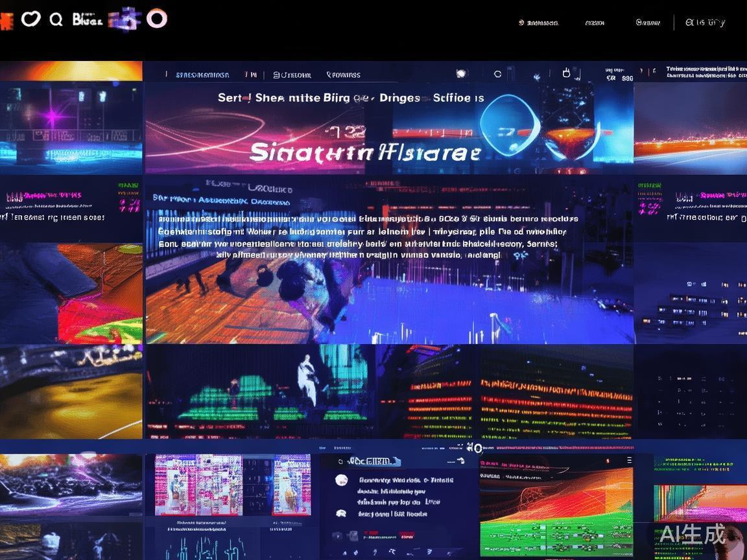This screenshot has height=560, width=747.
Task: Open the far-right item in the top navigation
Action: 705,23
